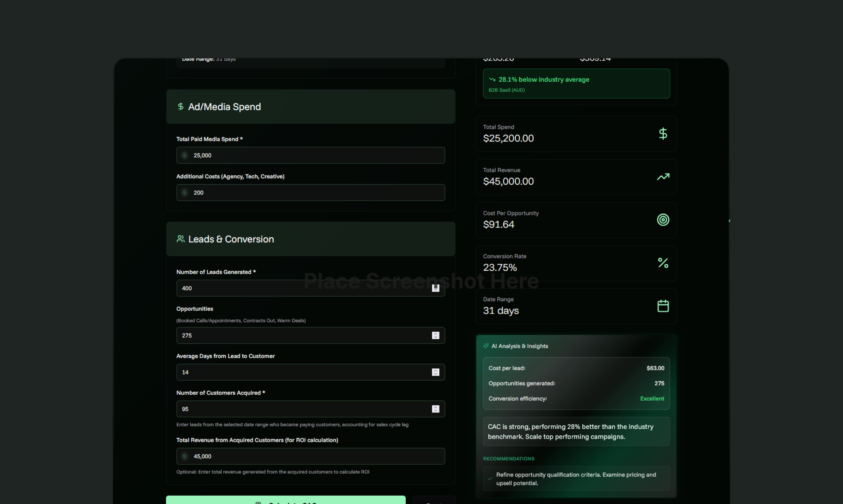Screen dimensions: 843x504
Task: Click the Conversion Rate value 23.75%
Action: point(500,268)
